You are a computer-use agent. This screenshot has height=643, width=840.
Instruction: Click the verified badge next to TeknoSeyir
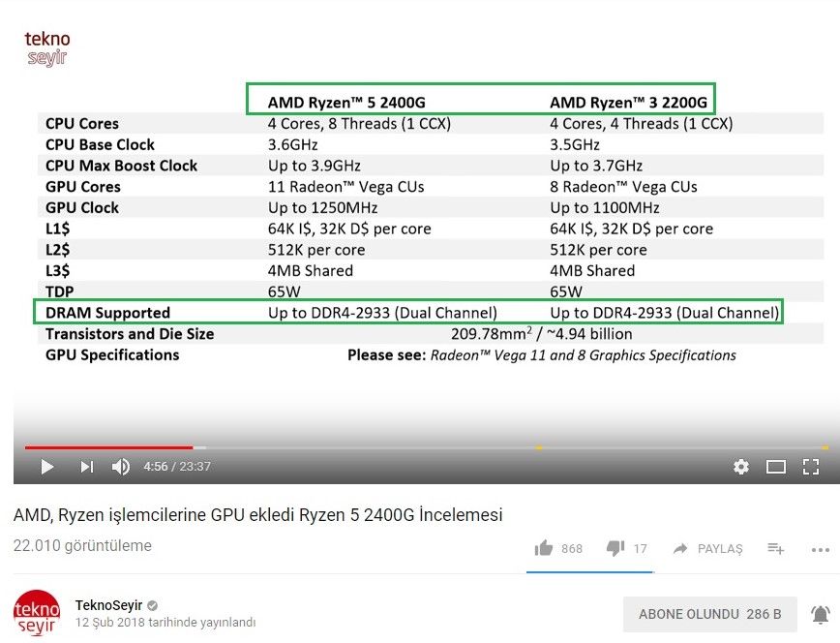coord(153,605)
